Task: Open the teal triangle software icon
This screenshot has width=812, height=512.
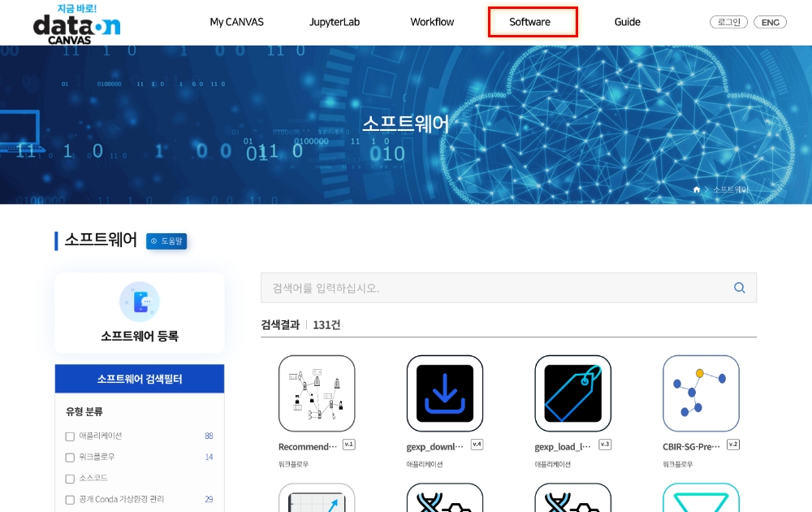Action: coord(702,497)
